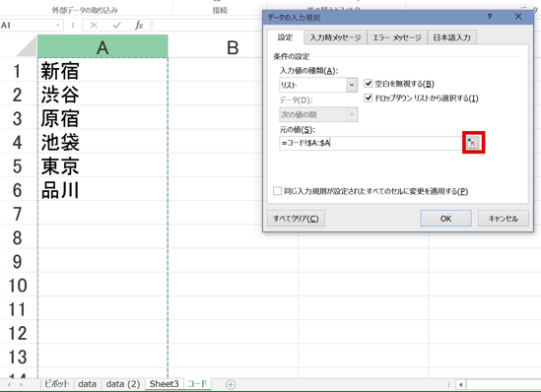Open the Insert Function fx icon
Image resolution: width=541 pixels, height=392 pixels.
139,26
